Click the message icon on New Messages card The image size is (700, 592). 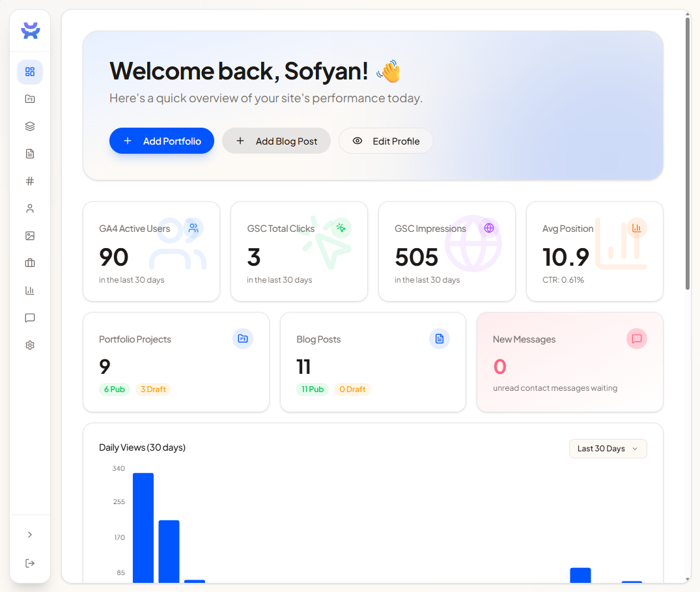point(637,339)
